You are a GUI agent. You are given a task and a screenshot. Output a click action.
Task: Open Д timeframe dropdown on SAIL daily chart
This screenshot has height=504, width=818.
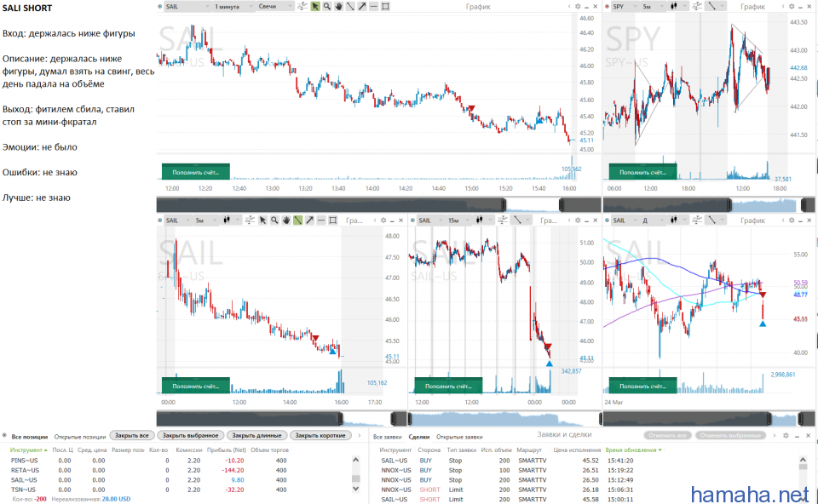[x=653, y=220]
